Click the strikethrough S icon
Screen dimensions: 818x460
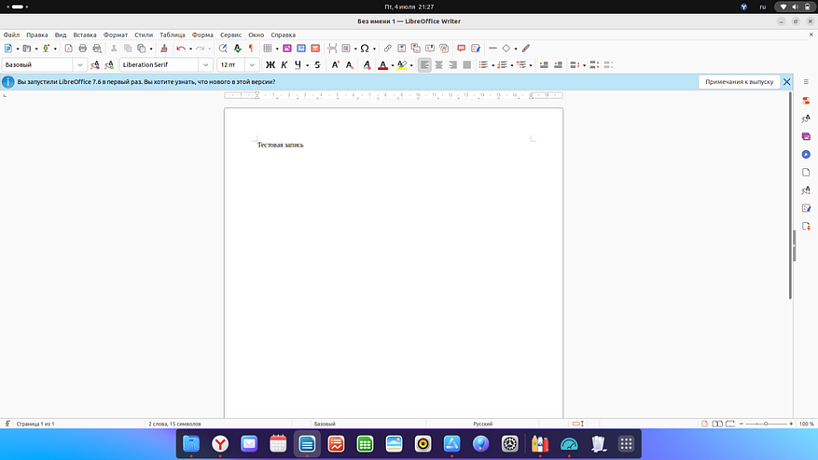(x=317, y=65)
